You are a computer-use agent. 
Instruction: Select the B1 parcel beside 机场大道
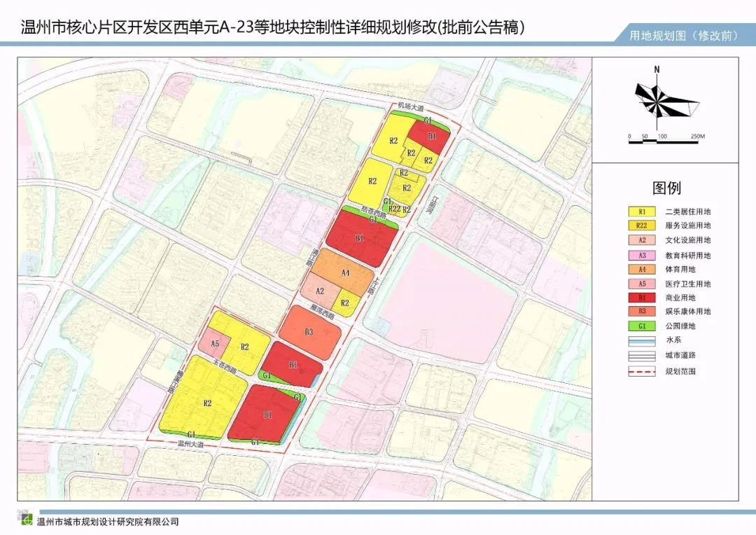click(430, 137)
